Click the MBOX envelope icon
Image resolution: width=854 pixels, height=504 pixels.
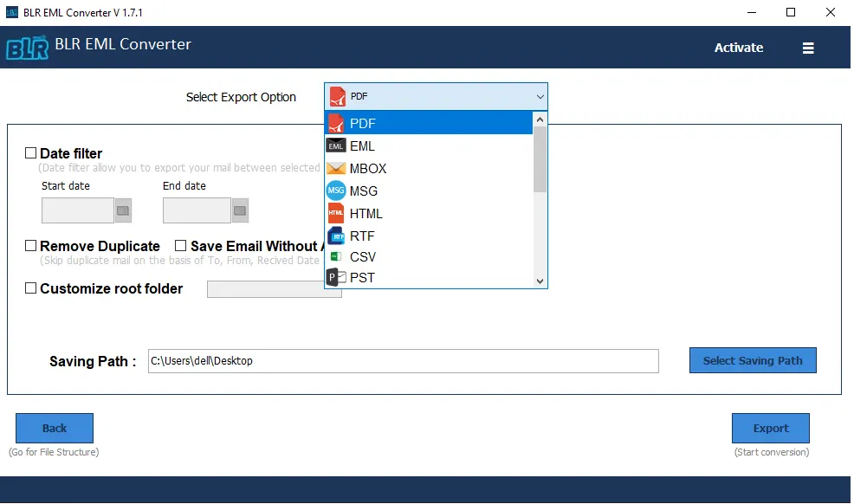click(x=336, y=168)
